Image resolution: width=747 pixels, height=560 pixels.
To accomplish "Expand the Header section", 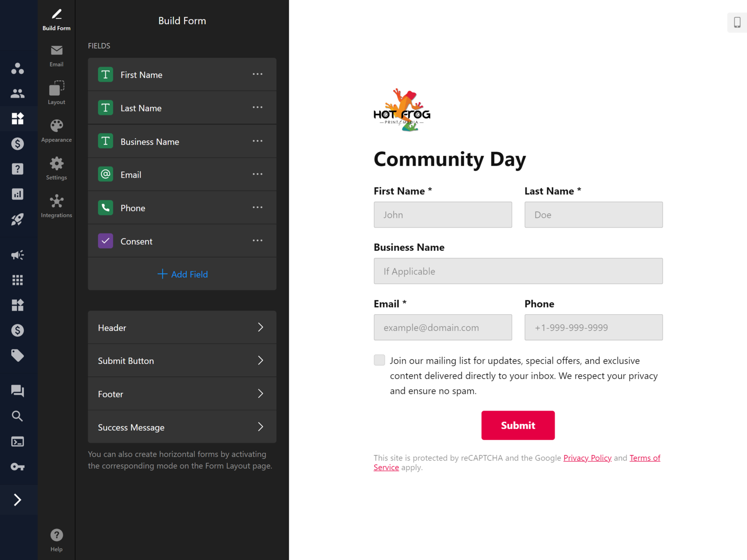I will tap(182, 327).
